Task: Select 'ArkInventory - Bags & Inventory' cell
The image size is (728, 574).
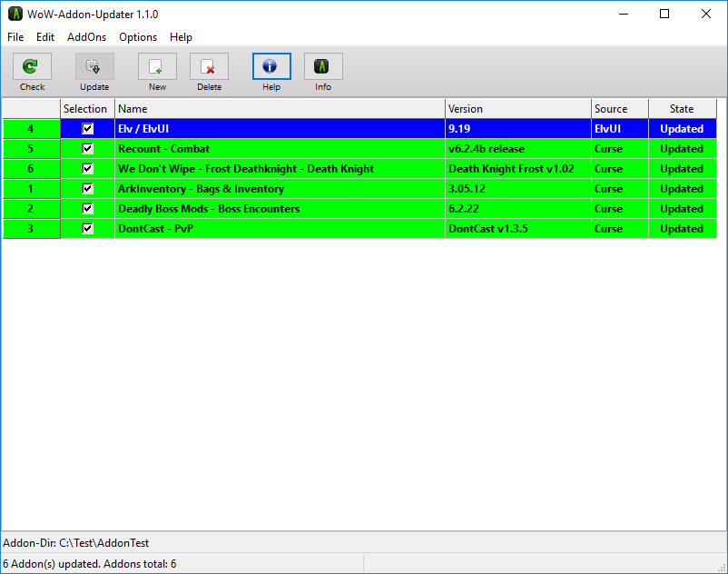Action: coord(280,189)
